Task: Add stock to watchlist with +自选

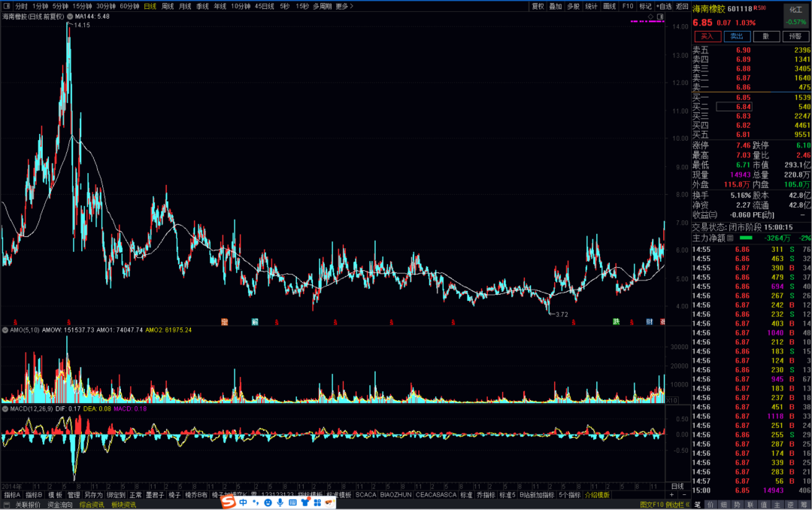Action: click(x=662, y=6)
